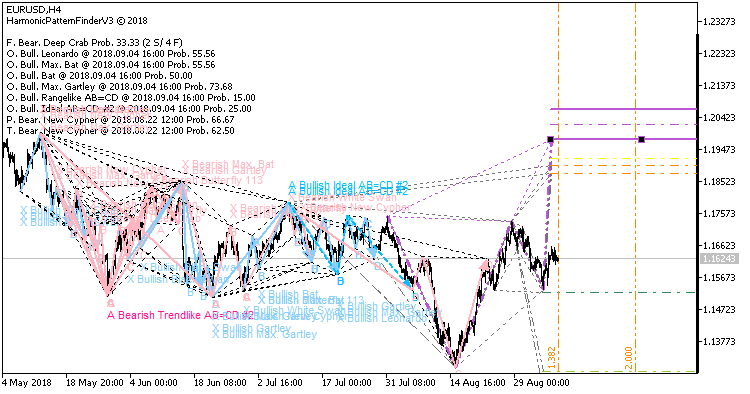Click the yellow dash-dot horizontal level line
This screenshot has width=750, height=394.
coord(624,158)
